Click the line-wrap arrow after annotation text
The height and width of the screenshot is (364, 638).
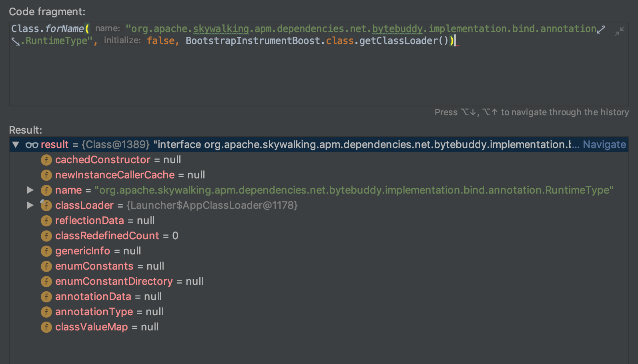click(x=601, y=28)
